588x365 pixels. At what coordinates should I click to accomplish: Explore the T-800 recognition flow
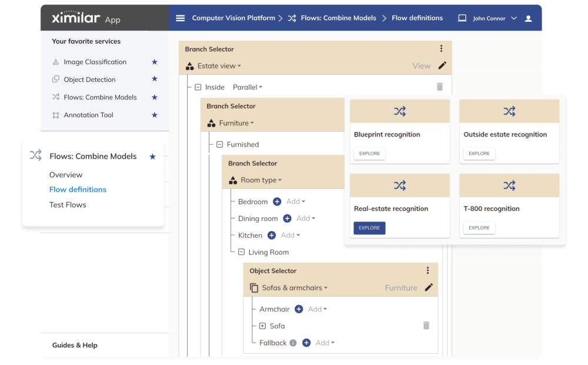pos(479,228)
